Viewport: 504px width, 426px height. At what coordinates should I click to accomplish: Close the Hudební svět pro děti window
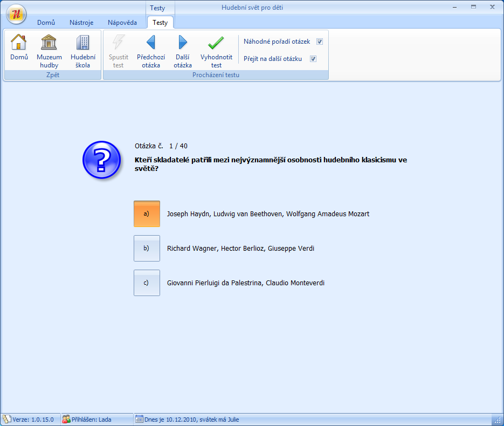pyautogui.click(x=492, y=7)
